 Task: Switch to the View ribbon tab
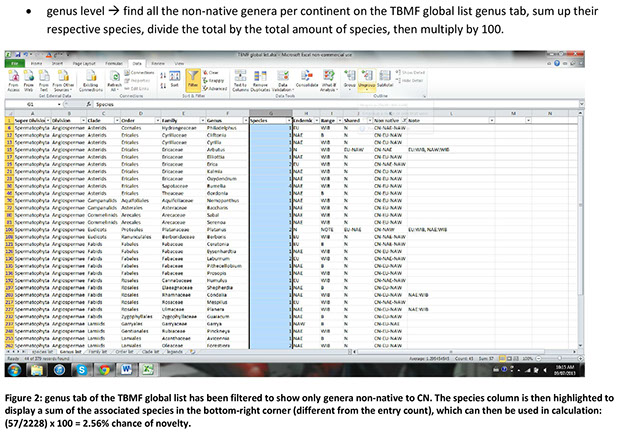click(179, 63)
